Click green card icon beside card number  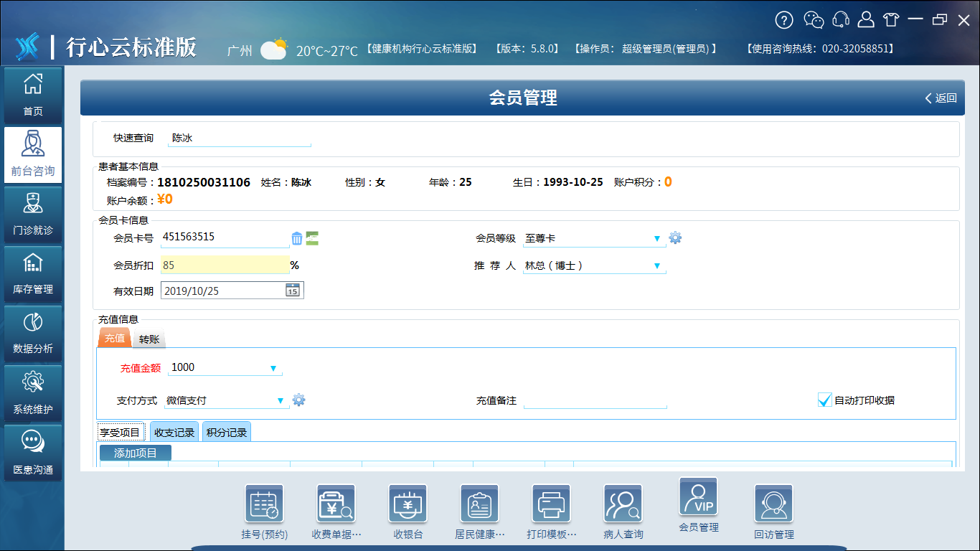[x=312, y=238]
